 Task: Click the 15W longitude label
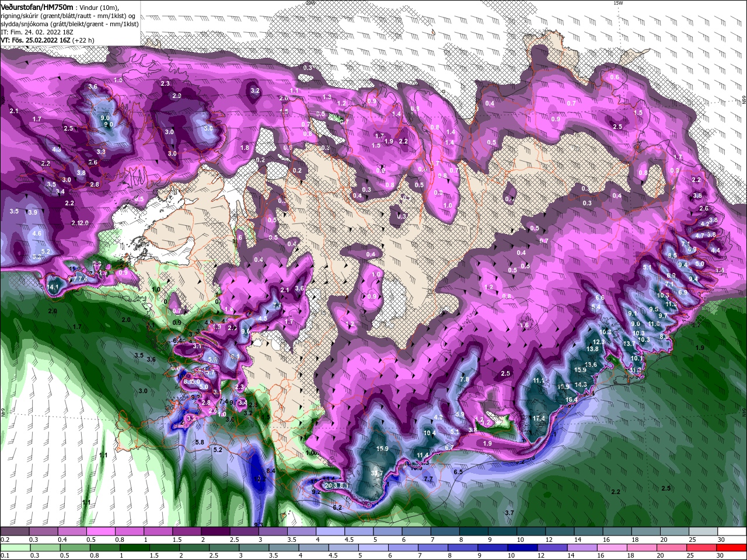coord(619,3)
